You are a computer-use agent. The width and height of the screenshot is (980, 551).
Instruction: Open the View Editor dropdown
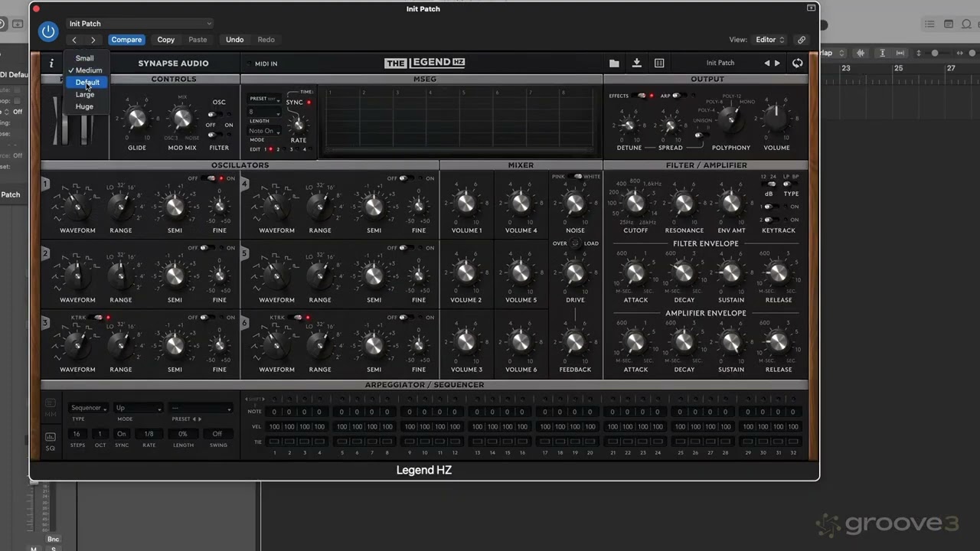tap(770, 40)
